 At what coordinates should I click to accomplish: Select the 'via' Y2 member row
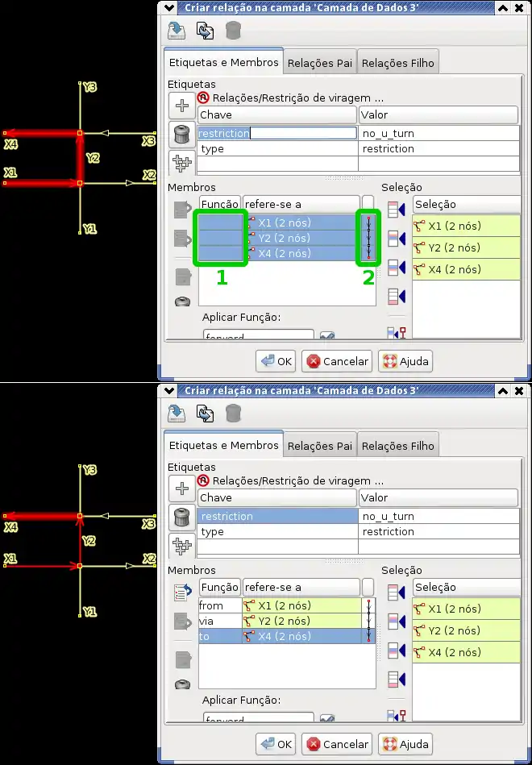pos(286,621)
